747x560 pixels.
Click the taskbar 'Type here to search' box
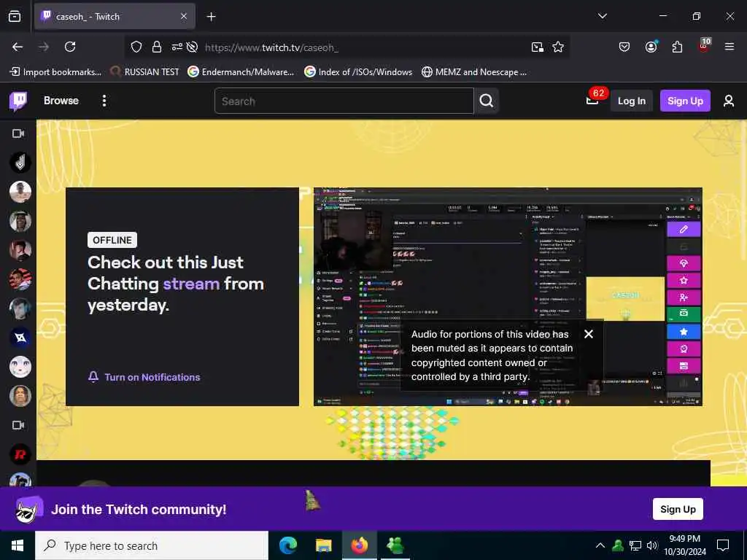[x=152, y=545]
